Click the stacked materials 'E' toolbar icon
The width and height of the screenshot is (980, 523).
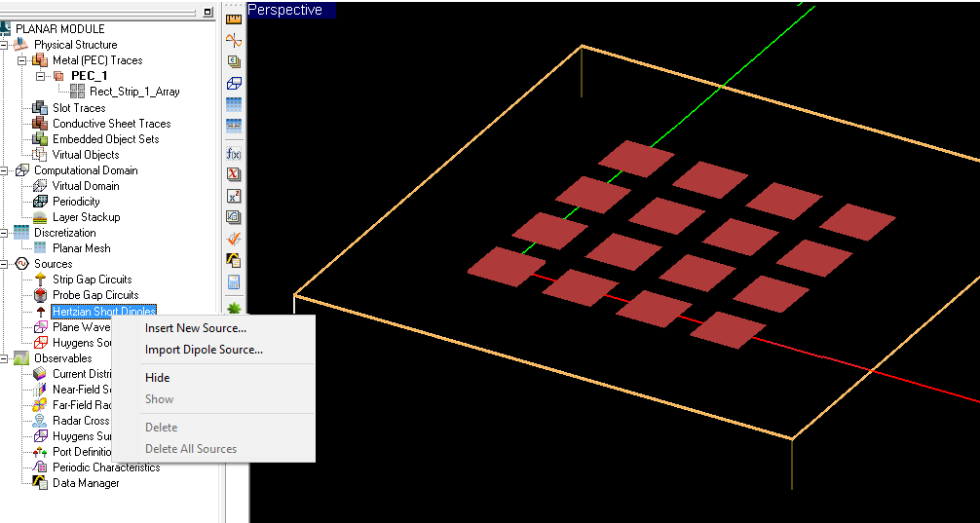pos(234,62)
